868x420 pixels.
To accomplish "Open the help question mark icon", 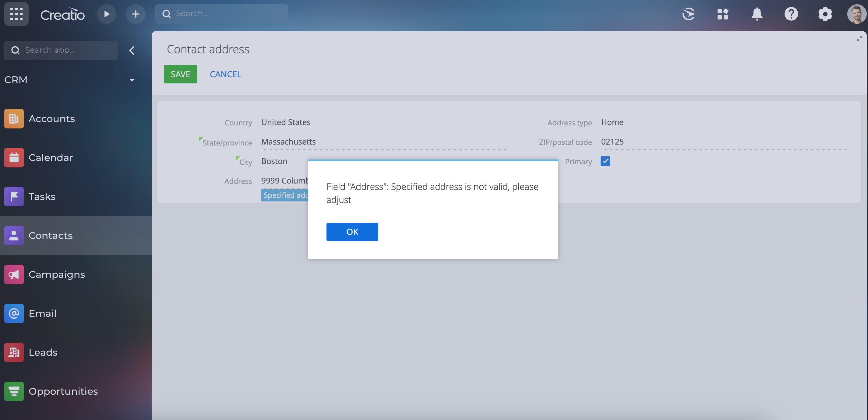I will tap(791, 14).
